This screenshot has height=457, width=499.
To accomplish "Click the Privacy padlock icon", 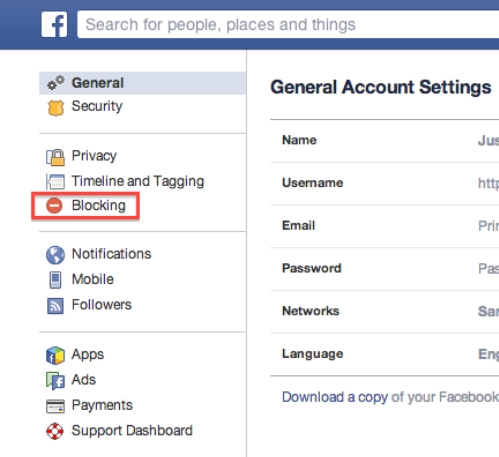I will [x=55, y=157].
